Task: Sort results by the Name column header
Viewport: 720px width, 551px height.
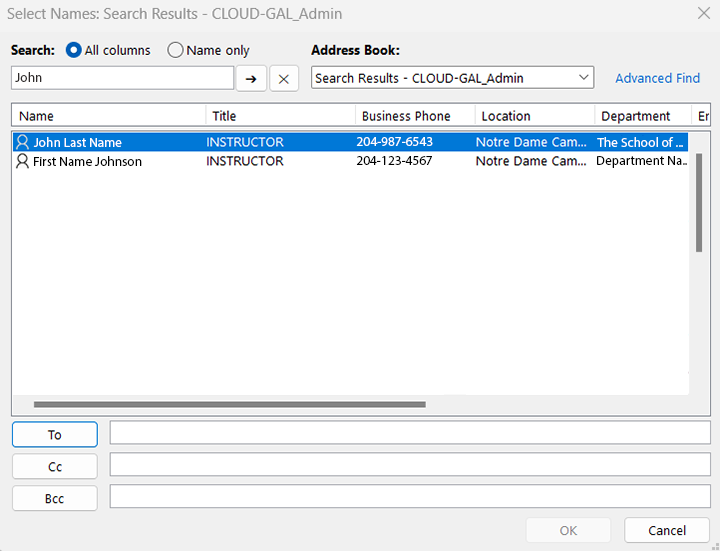Action: 108,116
